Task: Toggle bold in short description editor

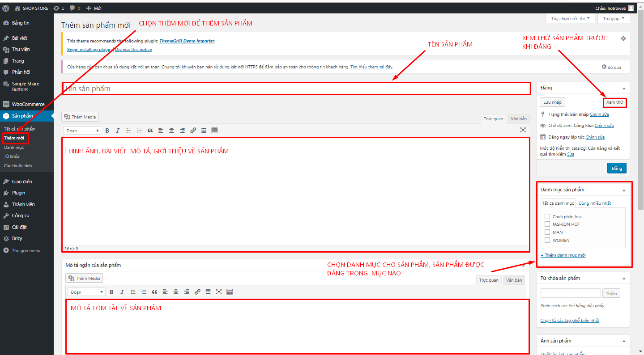Action: click(x=111, y=292)
